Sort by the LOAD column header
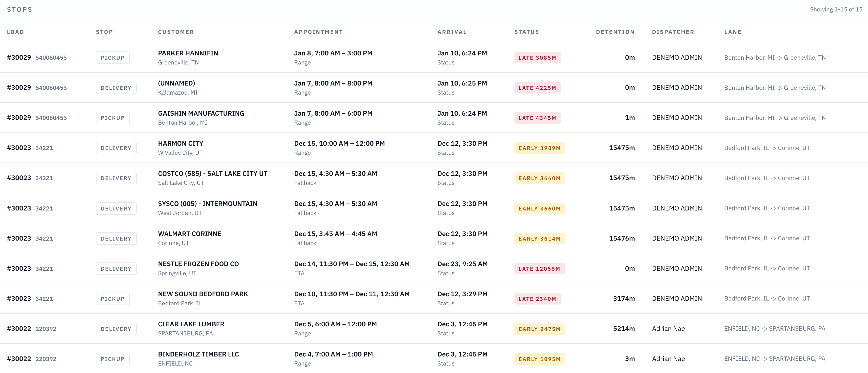The height and width of the screenshot is (373, 868). pos(15,32)
